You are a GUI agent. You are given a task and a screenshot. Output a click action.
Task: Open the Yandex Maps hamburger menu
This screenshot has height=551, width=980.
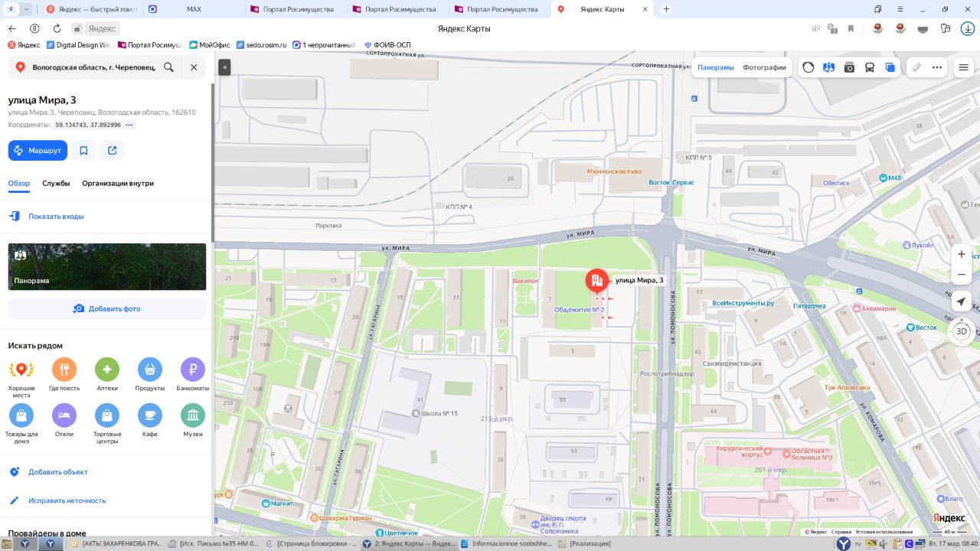coord(964,67)
